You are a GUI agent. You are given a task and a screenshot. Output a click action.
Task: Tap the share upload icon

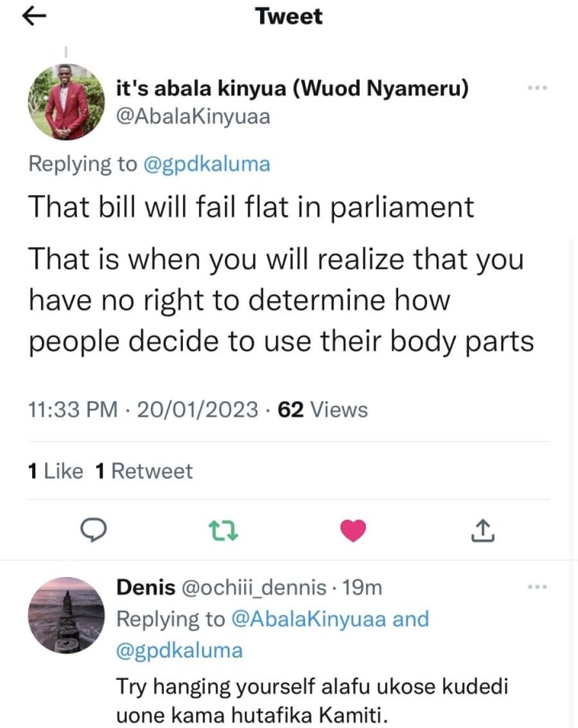[x=482, y=531]
